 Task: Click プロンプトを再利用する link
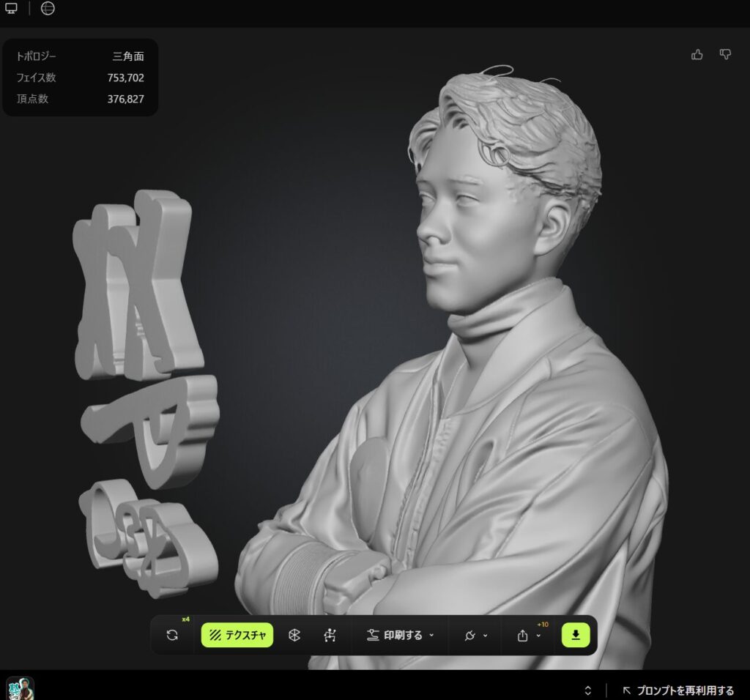[678, 690]
